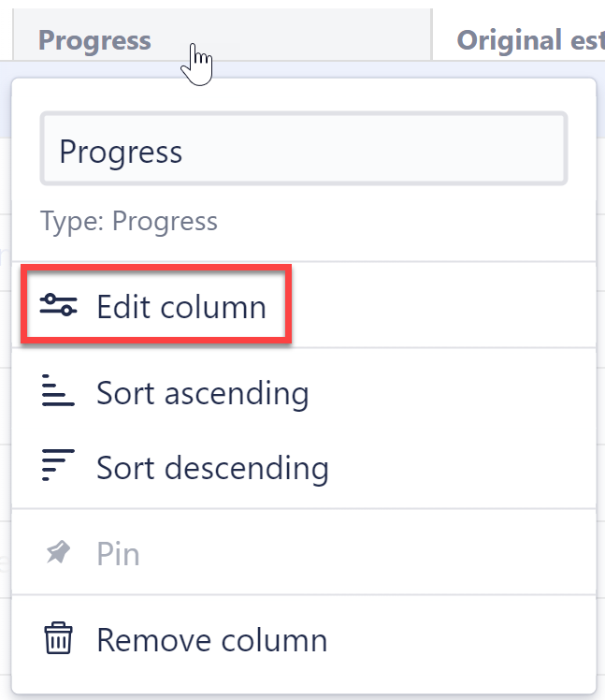The image size is (605, 700).
Task: Click the grayed-out Pin pushpin icon
Action: pos(58,553)
